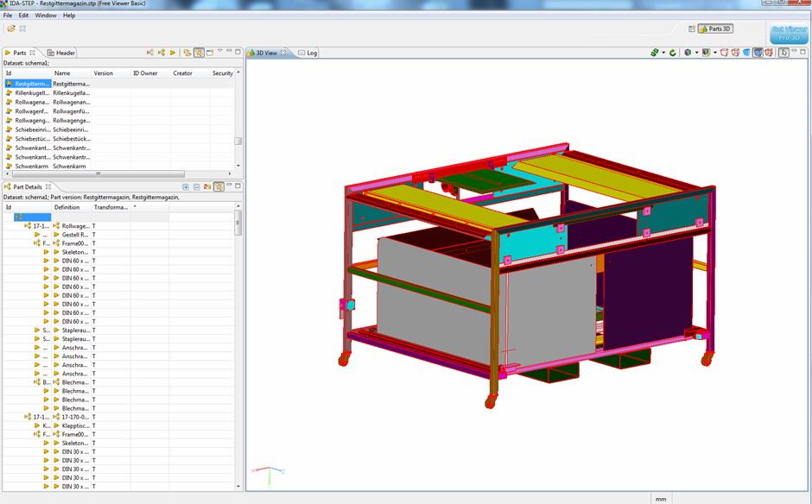Click the Parts 3D perspective button
Image resolution: width=812 pixels, height=504 pixels.
coord(715,28)
